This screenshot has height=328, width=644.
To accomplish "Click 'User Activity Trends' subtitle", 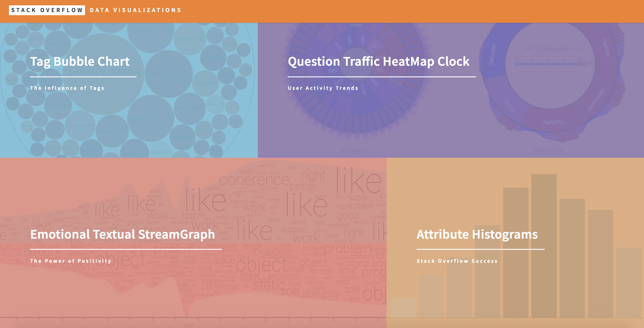I will 323,88.
